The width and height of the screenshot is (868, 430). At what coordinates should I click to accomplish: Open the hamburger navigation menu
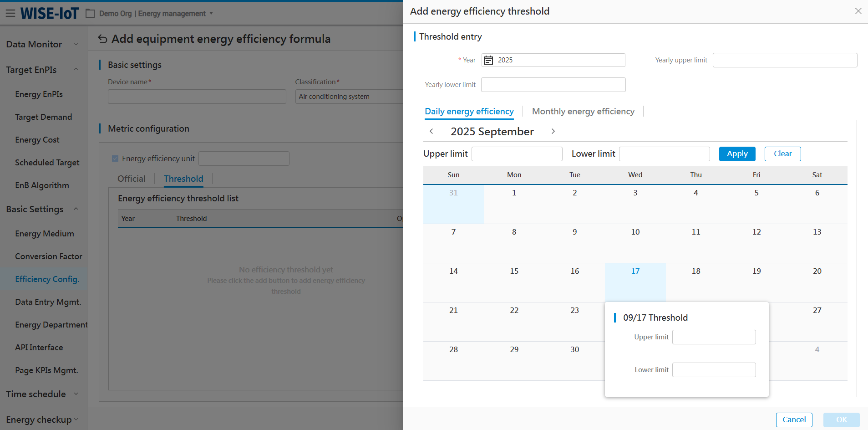[x=10, y=13]
